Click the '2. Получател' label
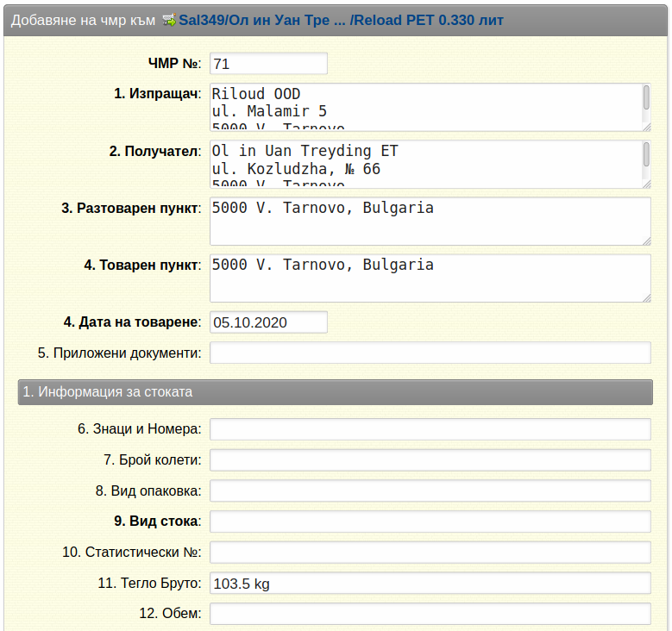The width and height of the screenshot is (672, 631). coord(155,151)
